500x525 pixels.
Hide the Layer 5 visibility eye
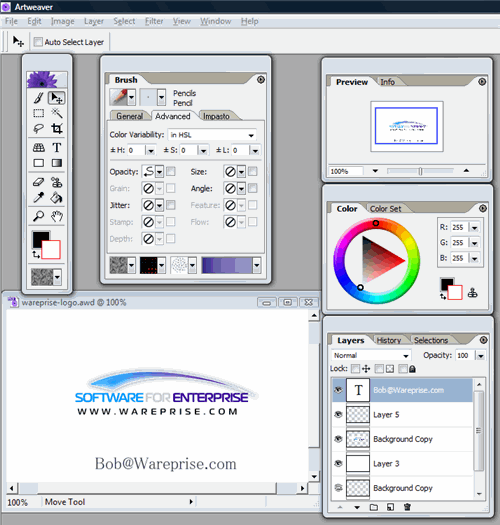tap(338, 415)
